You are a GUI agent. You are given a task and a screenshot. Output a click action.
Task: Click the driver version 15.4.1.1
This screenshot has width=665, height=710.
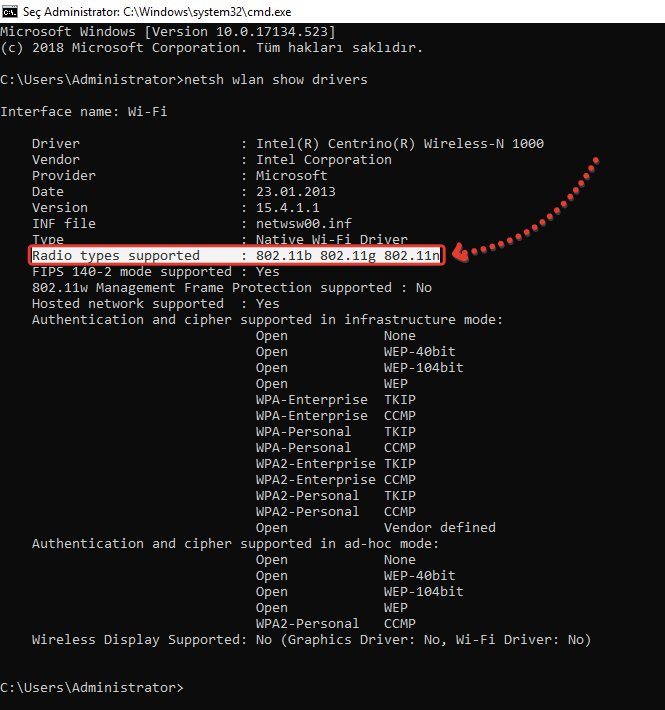click(x=287, y=207)
